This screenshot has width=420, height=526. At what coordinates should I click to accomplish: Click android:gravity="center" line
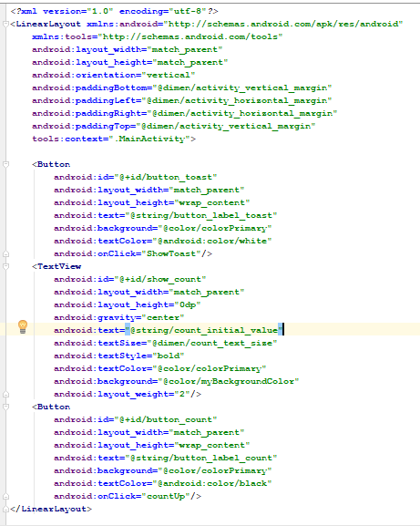(x=119, y=317)
